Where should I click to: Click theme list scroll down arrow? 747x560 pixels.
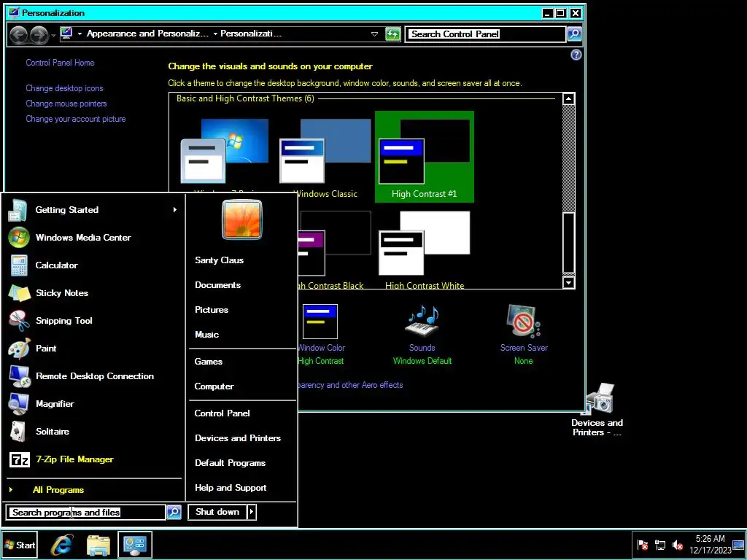click(568, 282)
